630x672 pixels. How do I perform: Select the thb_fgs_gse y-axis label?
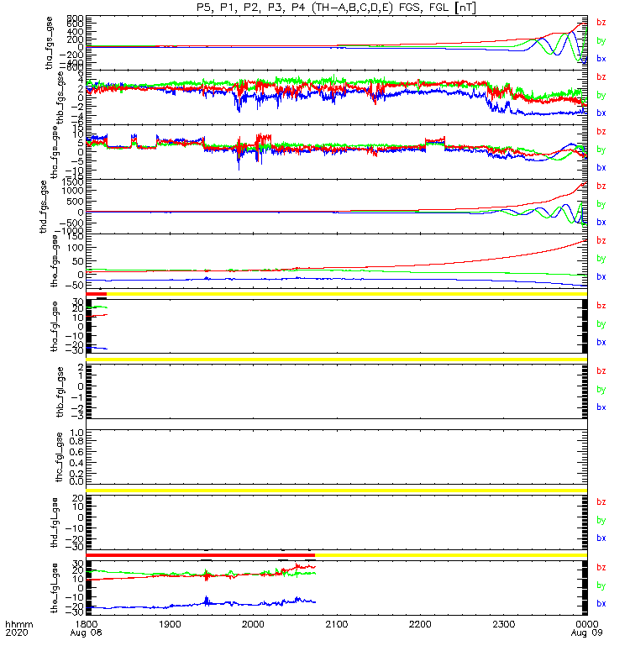60,97
